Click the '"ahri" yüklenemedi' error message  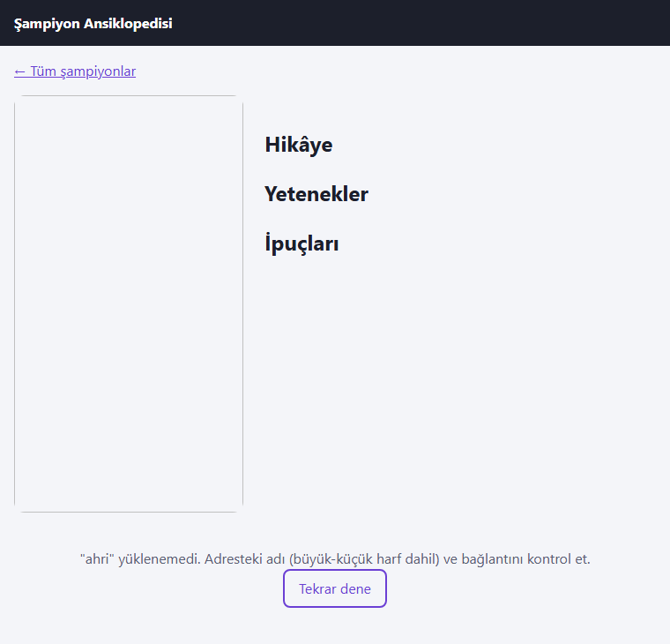click(335, 559)
